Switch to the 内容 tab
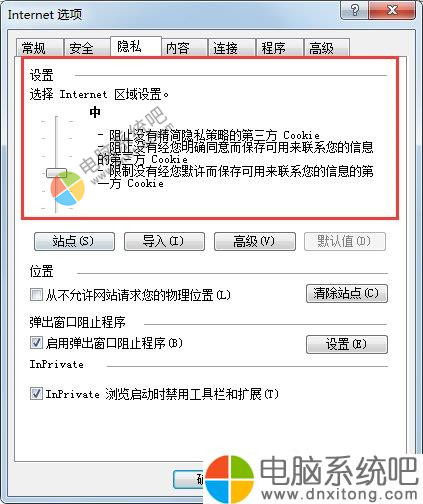 [184, 48]
